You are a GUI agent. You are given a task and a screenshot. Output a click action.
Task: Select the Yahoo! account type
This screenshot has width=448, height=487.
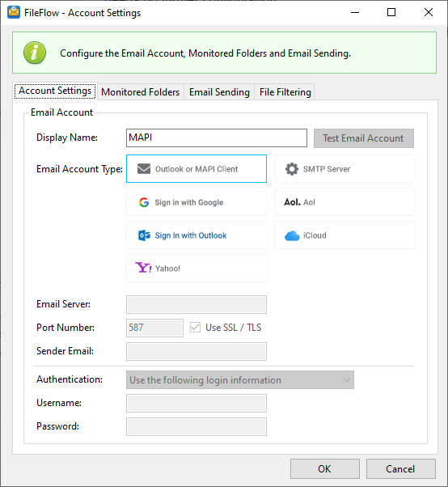pos(197,269)
